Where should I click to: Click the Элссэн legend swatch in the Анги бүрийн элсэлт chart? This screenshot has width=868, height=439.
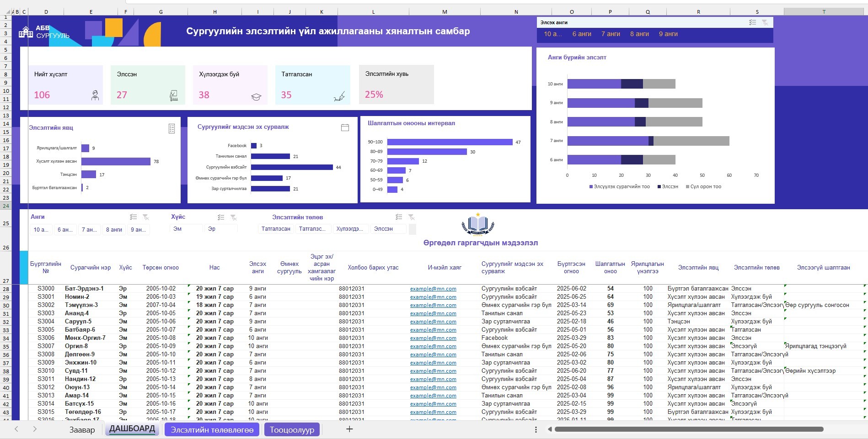[659, 187]
